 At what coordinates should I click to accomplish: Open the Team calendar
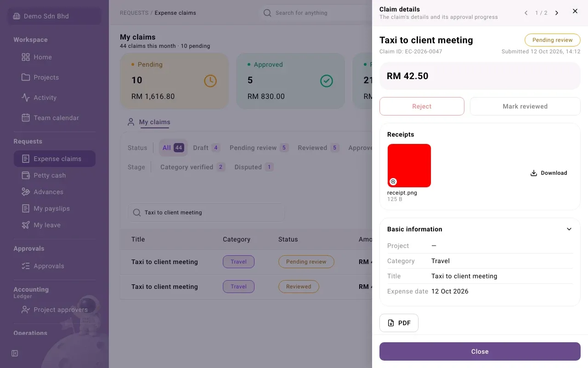(x=55, y=118)
